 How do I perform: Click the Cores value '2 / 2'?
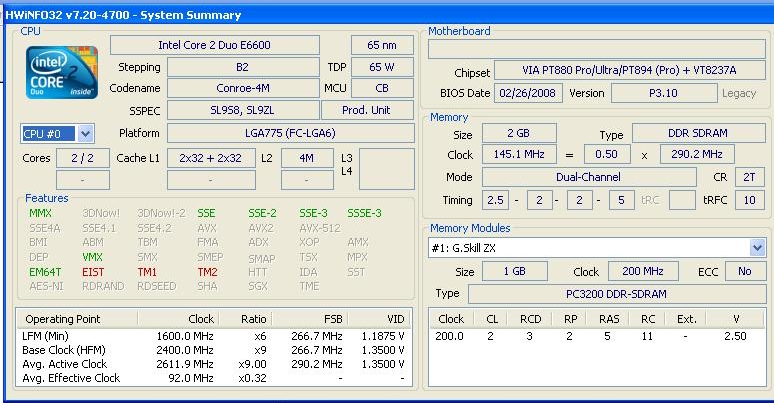[82, 158]
